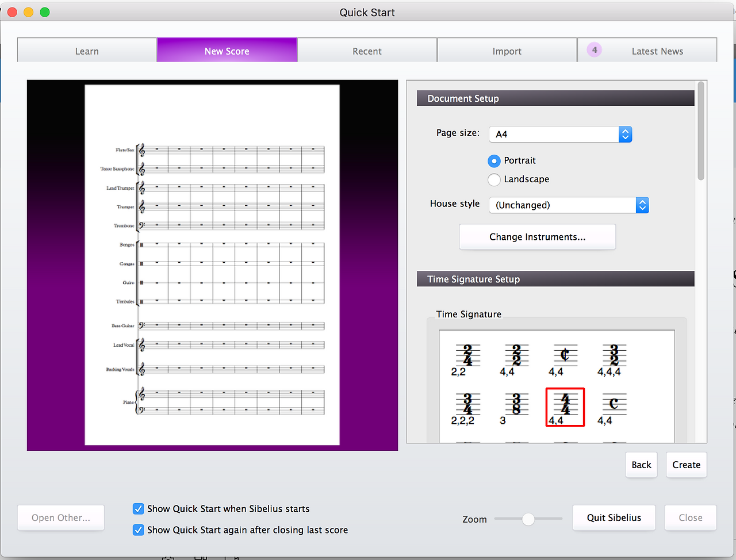Viewport: 736px width, 560px height.
Task: Switch to the Learn tab
Action: point(87,51)
